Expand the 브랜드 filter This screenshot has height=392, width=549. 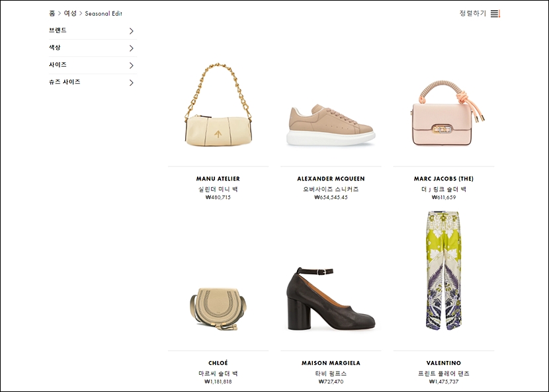93,30
